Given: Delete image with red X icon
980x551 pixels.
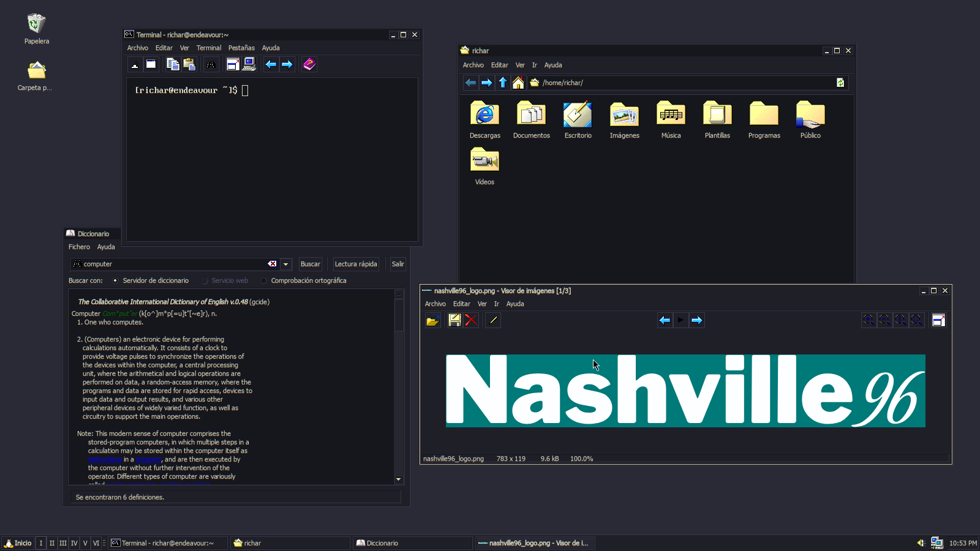Looking at the screenshot, I should click(470, 320).
